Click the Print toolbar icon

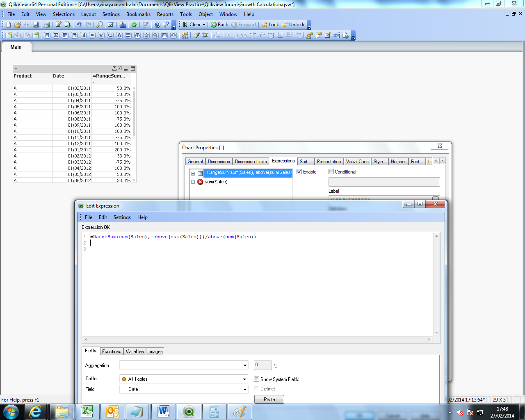(x=47, y=25)
